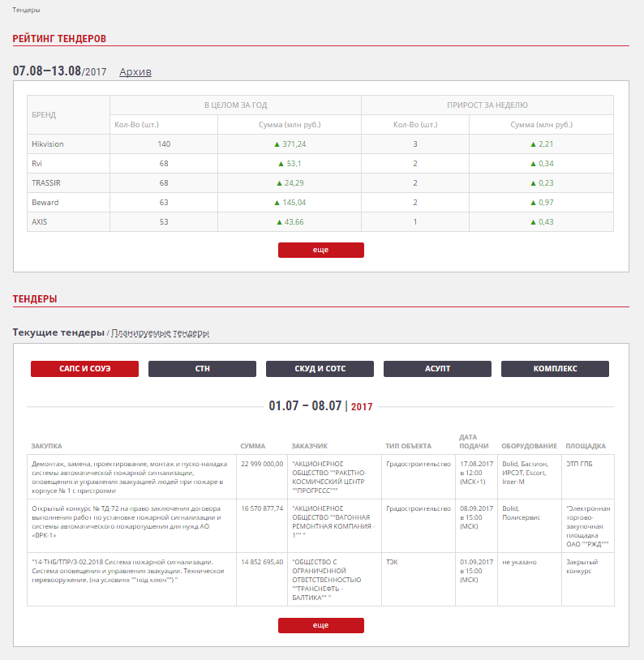Image resolution: width=644 pixels, height=660 pixels.
Task: Select the САПС И СОУЭ category tab
Action: coord(84,369)
